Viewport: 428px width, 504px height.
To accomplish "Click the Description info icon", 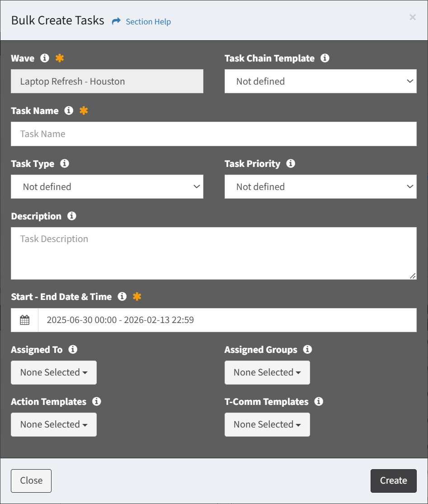I will tap(71, 216).
